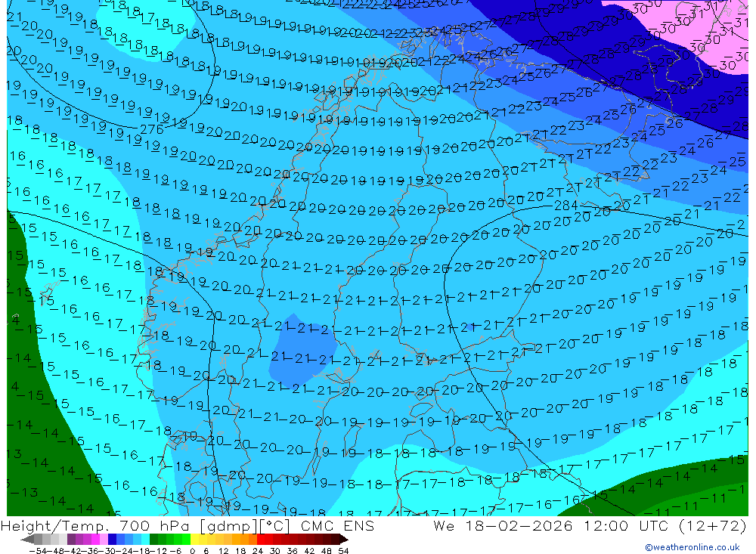Viewport: 756px width, 554px height.
Task: Click the '[gdmp]' unit label
Action: tap(230, 525)
